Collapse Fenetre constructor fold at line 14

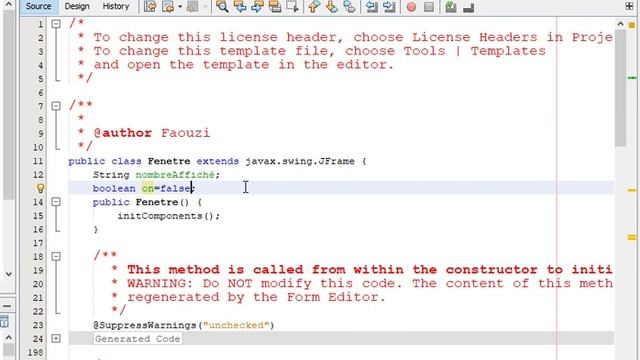tap(56, 202)
